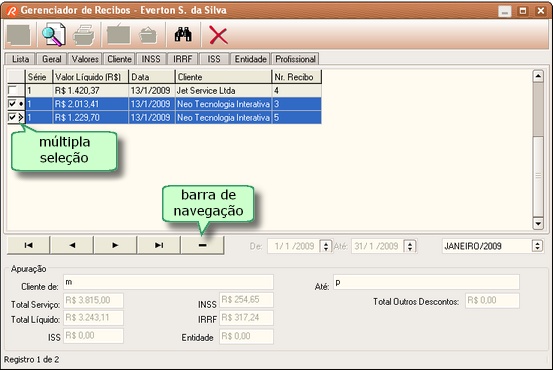Screen dimensions: 553x370
Task: Click the Total Serviço field R$ 3.815,00
Action: [x=93, y=300]
